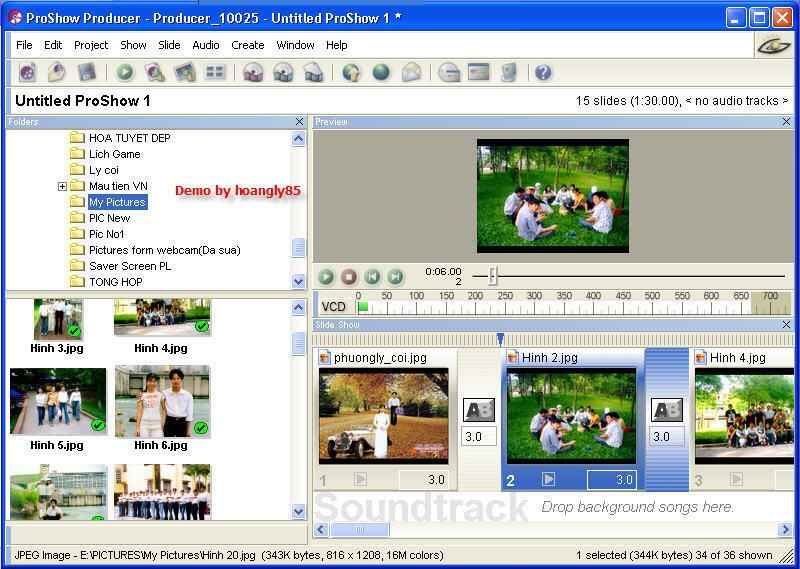Click the Share Show globe-with-arrow icon
The height and width of the screenshot is (569, 800).
click(x=351, y=72)
